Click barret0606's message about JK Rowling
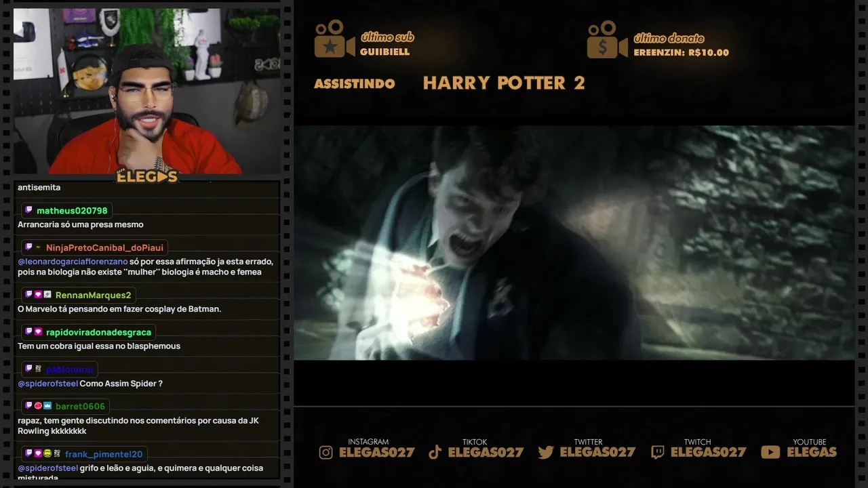 (x=138, y=426)
